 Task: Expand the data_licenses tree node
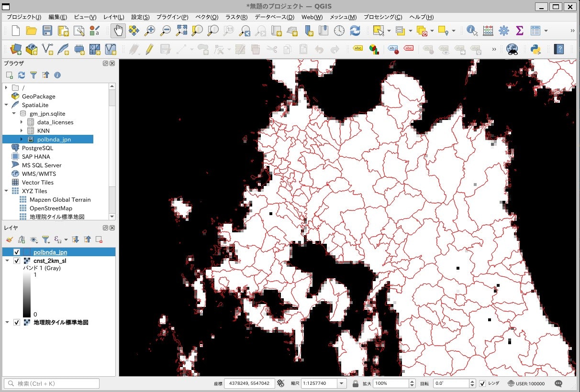click(x=21, y=122)
